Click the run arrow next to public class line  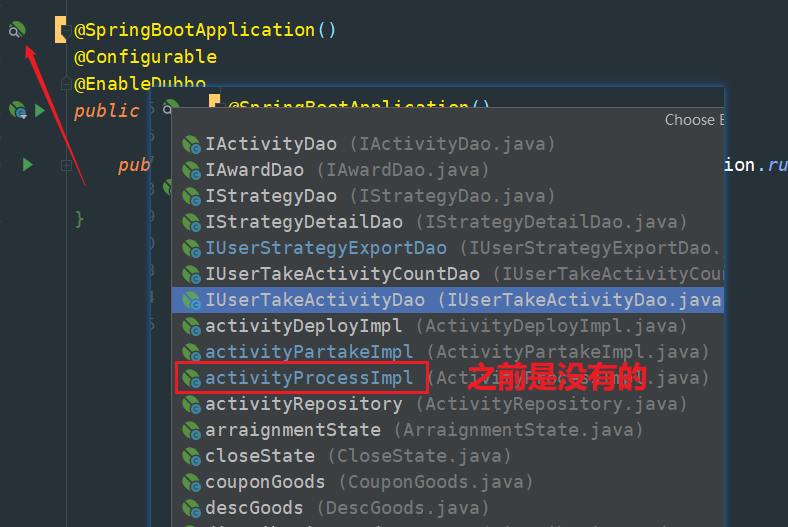pyautogui.click(x=40, y=110)
